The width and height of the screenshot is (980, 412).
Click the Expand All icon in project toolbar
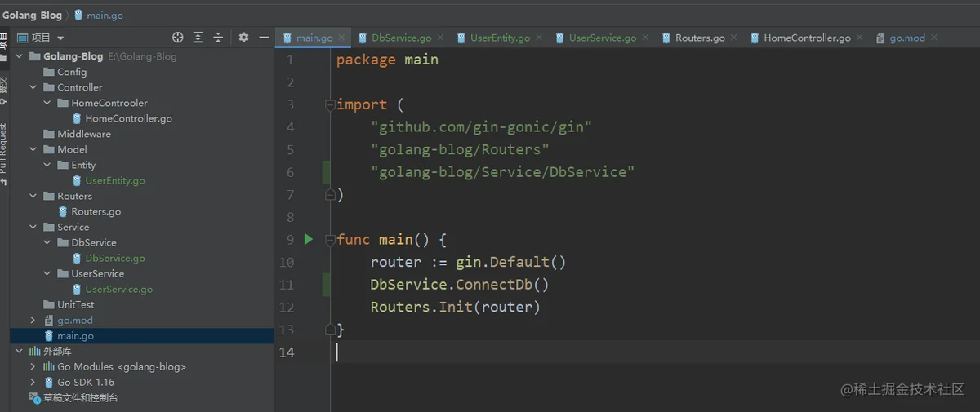(x=198, y=38)
